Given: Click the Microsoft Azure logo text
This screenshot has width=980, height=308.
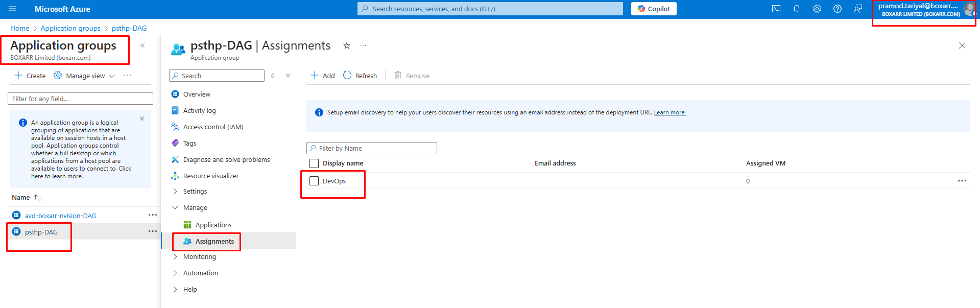Looking at the screenshot, I should click(62, 9).
